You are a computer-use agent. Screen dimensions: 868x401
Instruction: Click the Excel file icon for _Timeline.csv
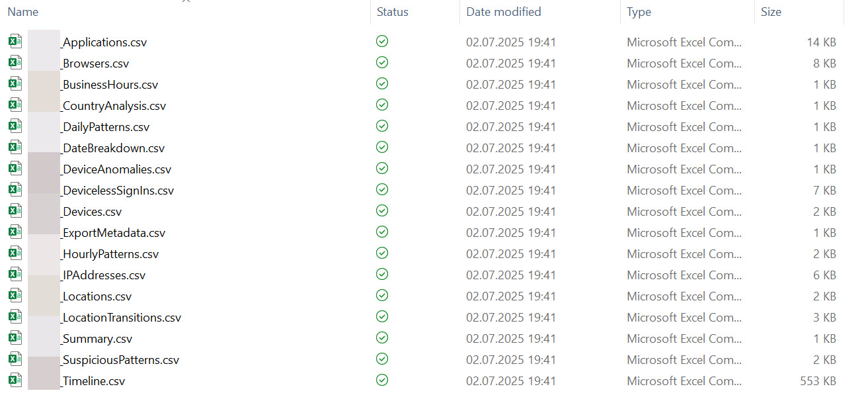pos(15,380)
